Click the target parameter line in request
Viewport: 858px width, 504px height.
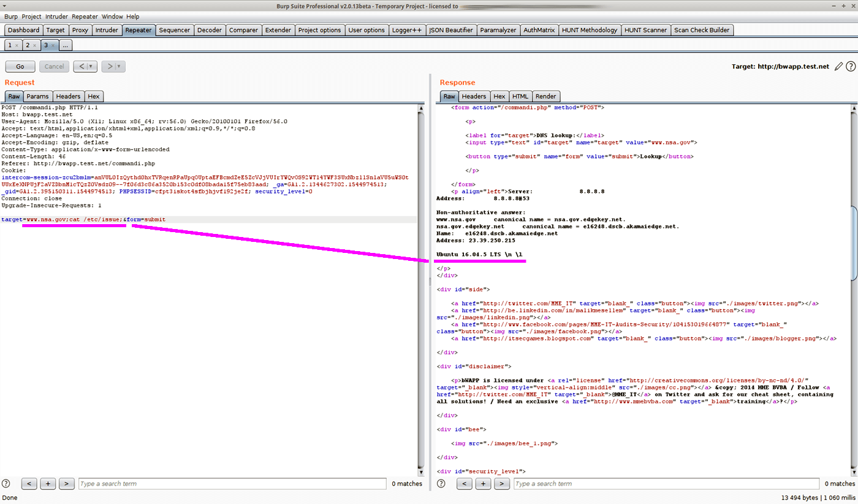tap(83, 219)
